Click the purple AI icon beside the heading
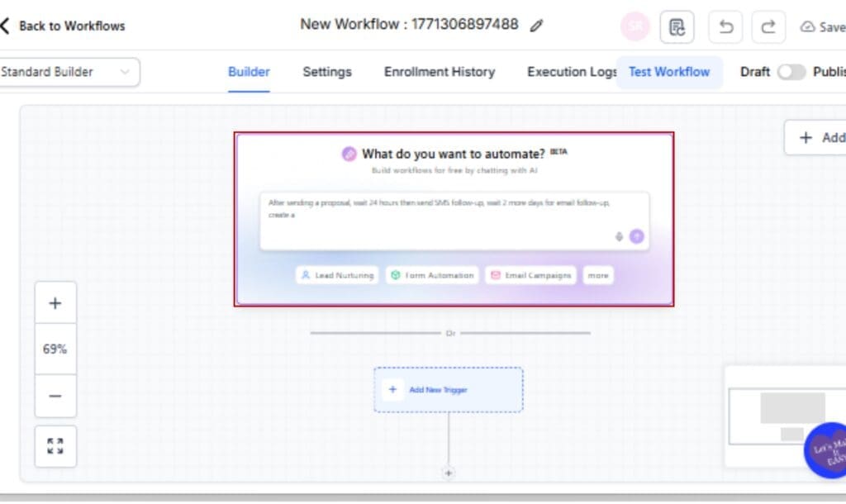Viewport: 846px width, 504px height. tap(349, 154)
